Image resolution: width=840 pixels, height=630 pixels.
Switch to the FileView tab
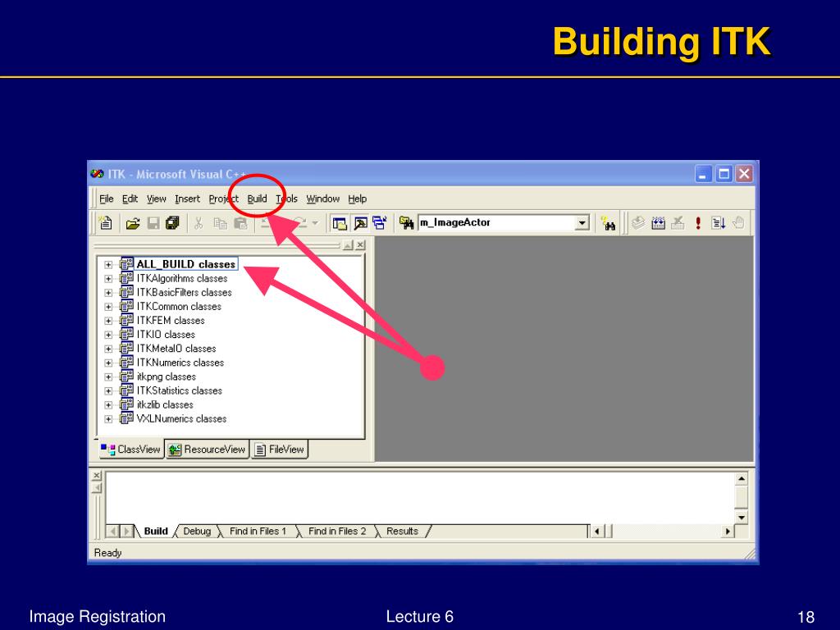tap(279, 450)
